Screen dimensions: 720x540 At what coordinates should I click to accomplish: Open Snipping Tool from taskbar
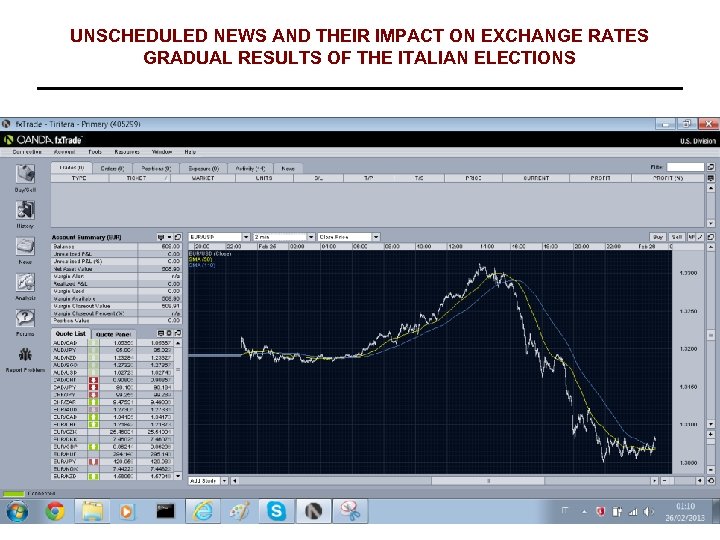[350, 511]
